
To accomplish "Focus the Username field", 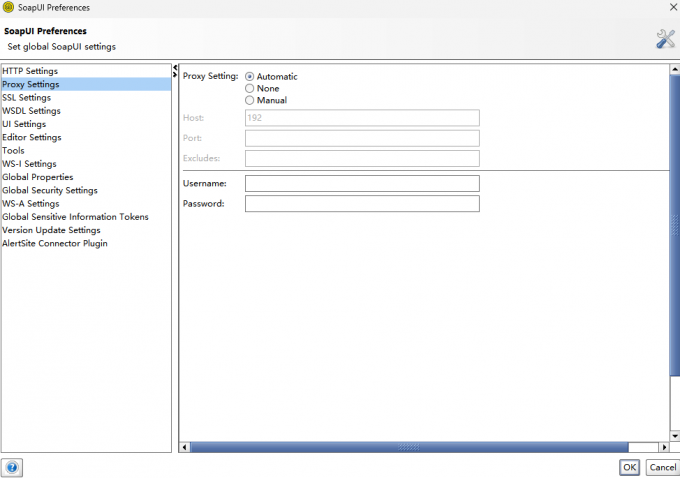I will (362, 183).
